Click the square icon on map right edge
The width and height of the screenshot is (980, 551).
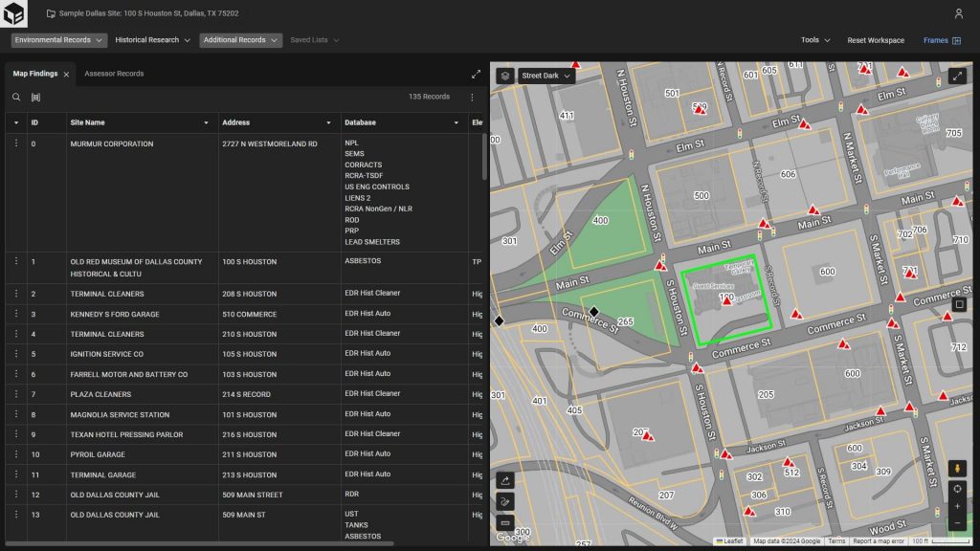(959, 304)
